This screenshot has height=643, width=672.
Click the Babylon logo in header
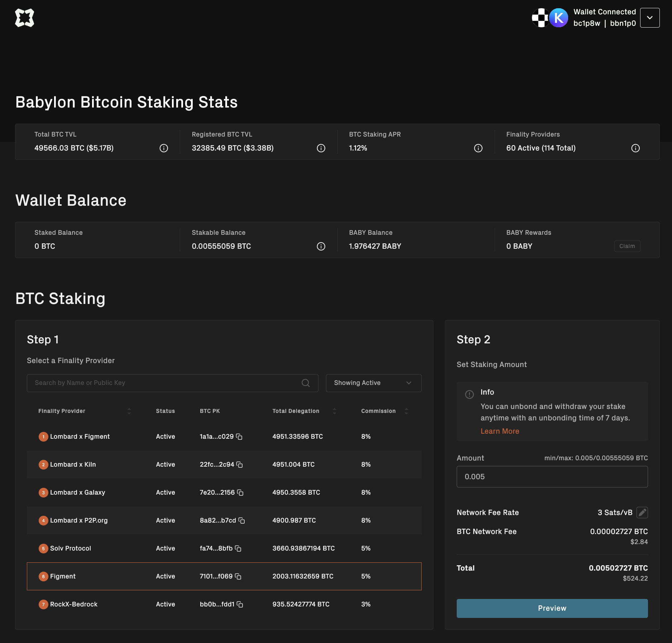click(24, 18)
